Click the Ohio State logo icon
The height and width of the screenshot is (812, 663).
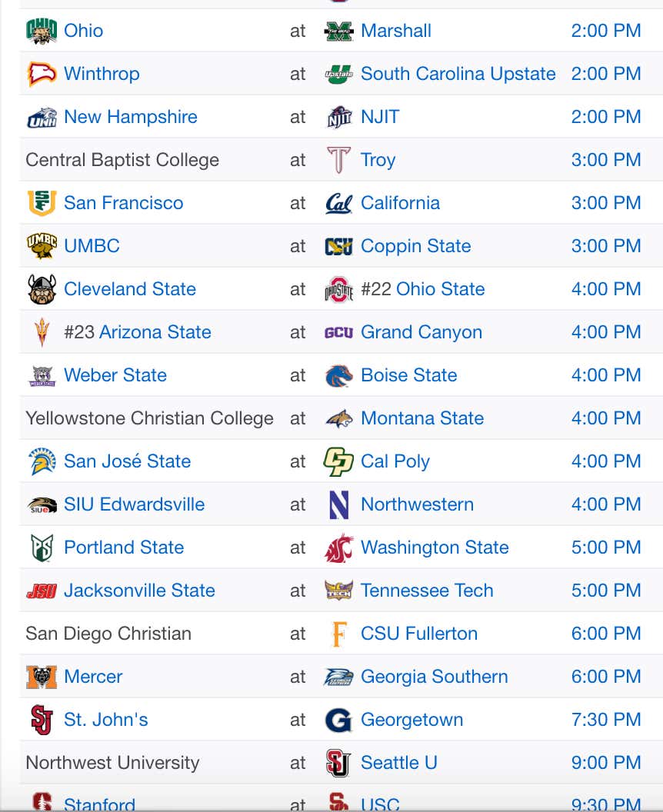(x=338, y=289)
